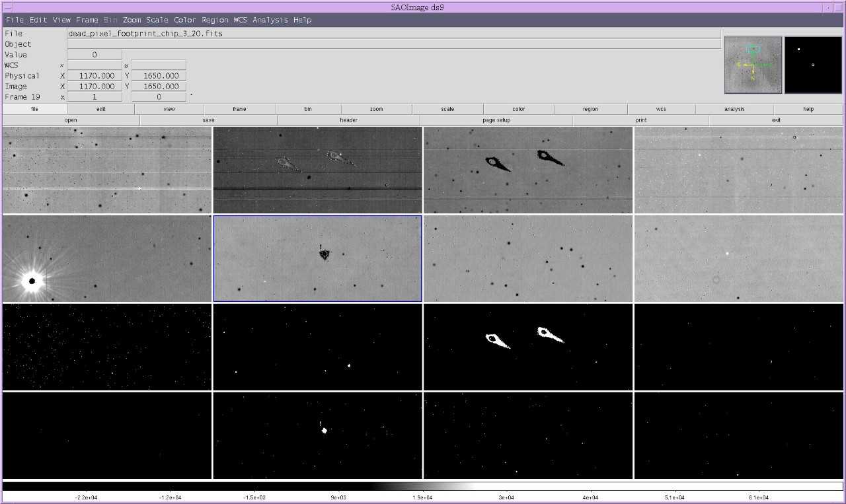Open the File menu in menu bar

click(15, 20)
